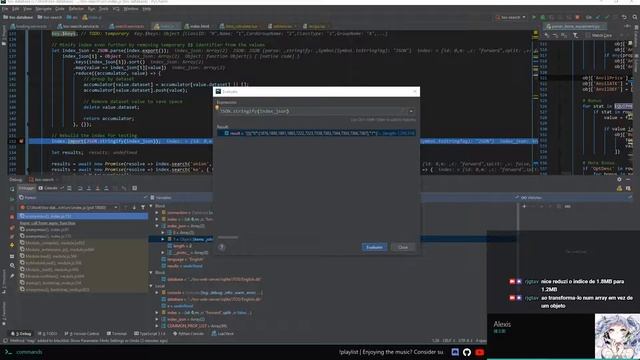Open Search Everywhere magnifier icon
The image size is (640, 360).
pos(635,17)
